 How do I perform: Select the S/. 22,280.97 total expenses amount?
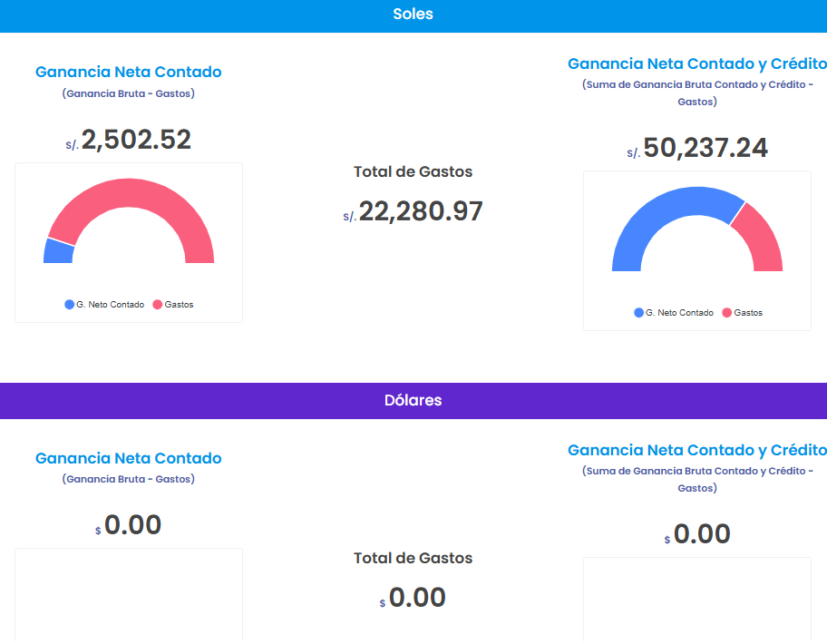coord(420,211)
